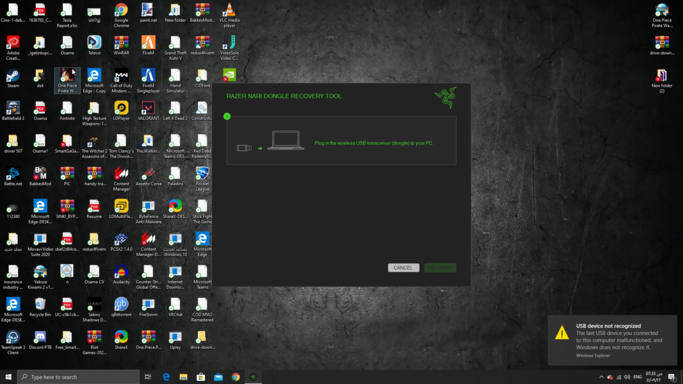Screen dimensions: 683x384
Task: Open File Explorer from the taskbar
Action: point(183,377)
